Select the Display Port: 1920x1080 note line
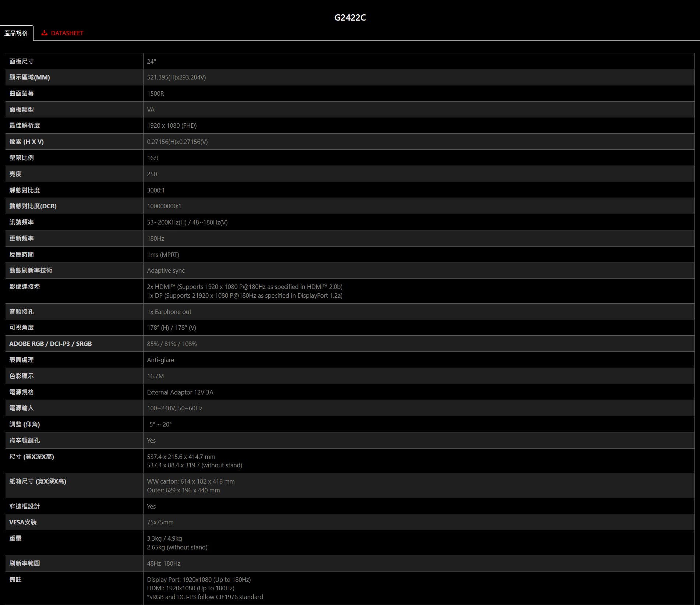The image size is (700, 605). (199, 580)
